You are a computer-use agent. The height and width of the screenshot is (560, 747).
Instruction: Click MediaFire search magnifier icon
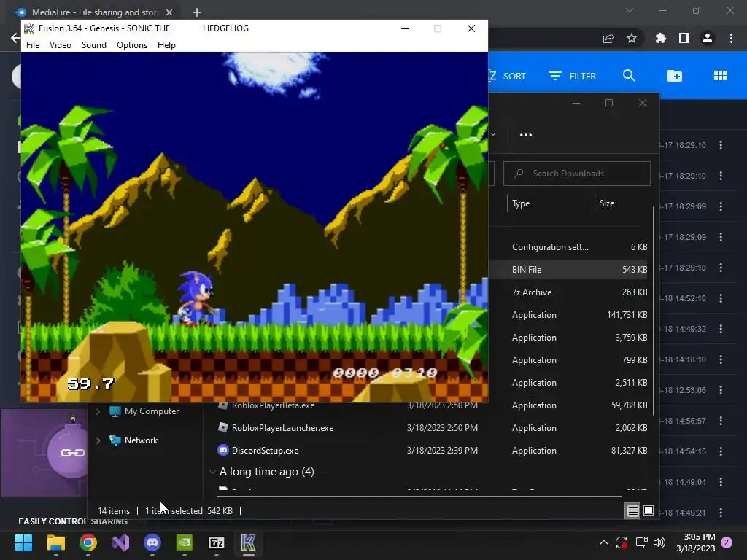[x=629, y=76]
